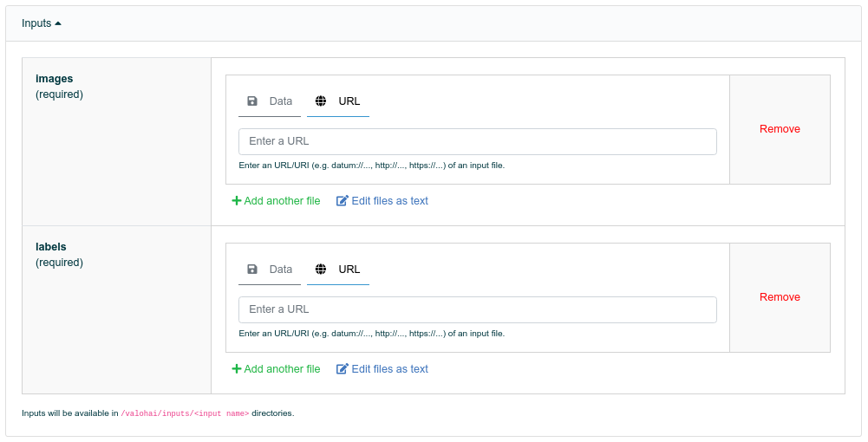Click the plus icon under labels input
Screen dimensions: 868x442
point(237,369)
